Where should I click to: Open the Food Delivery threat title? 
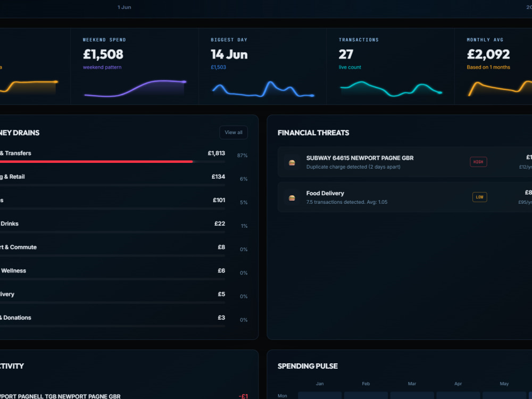pos(325,193)
